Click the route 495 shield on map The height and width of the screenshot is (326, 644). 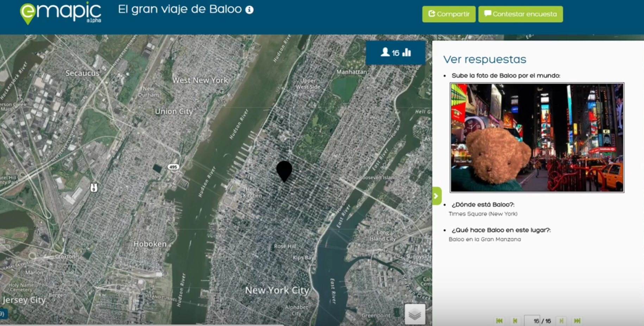click(173, 167)
